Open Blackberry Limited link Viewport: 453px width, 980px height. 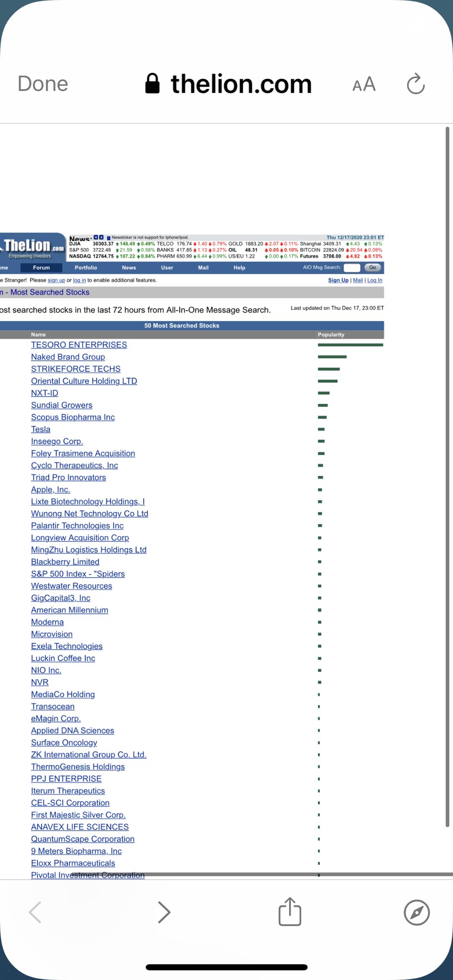tap(65, 562)
